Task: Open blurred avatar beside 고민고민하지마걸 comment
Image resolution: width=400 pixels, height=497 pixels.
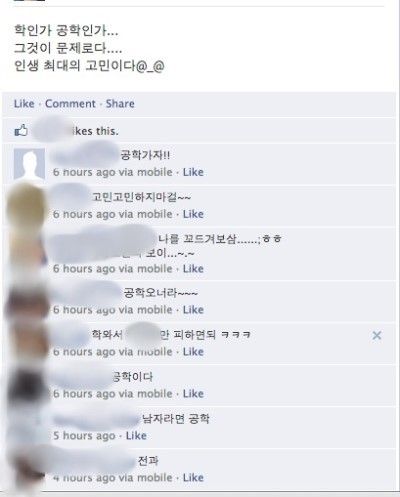Action: [x=27, y=205]
